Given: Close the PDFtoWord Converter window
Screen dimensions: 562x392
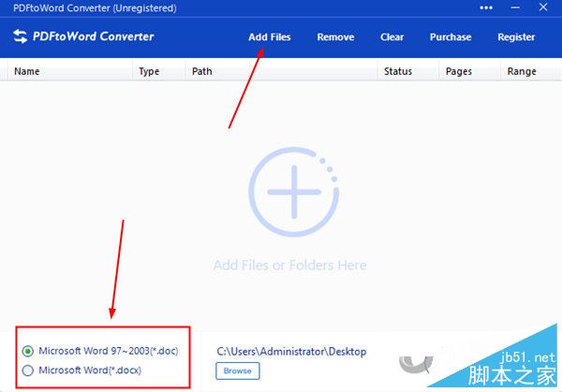Looking at the screenshot, I should [543, 7].
